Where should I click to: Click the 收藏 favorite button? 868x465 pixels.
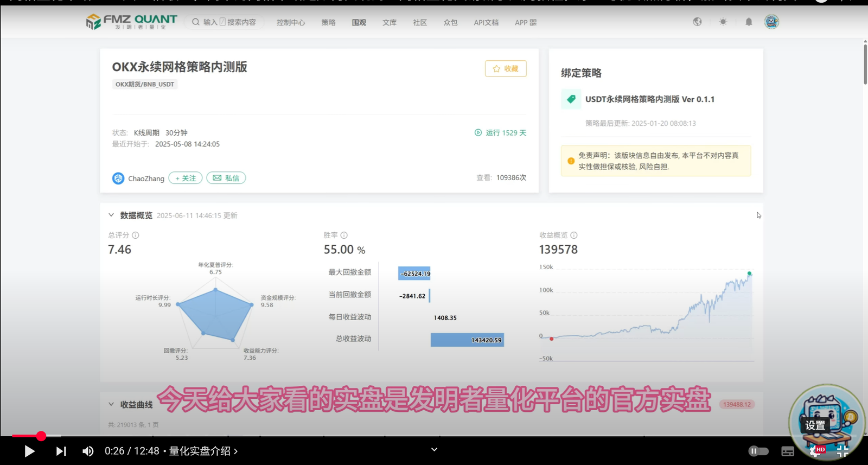point(506,69)
